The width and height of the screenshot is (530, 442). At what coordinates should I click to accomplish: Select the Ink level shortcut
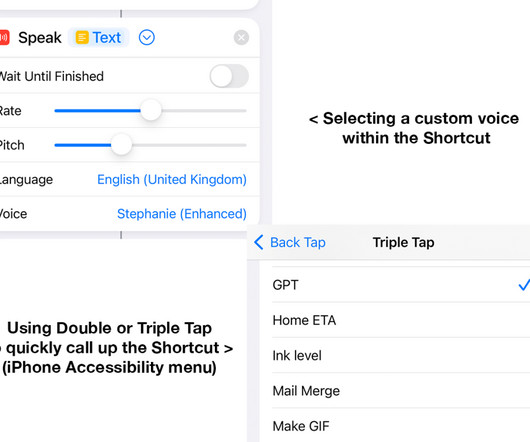tap(401, 355)
